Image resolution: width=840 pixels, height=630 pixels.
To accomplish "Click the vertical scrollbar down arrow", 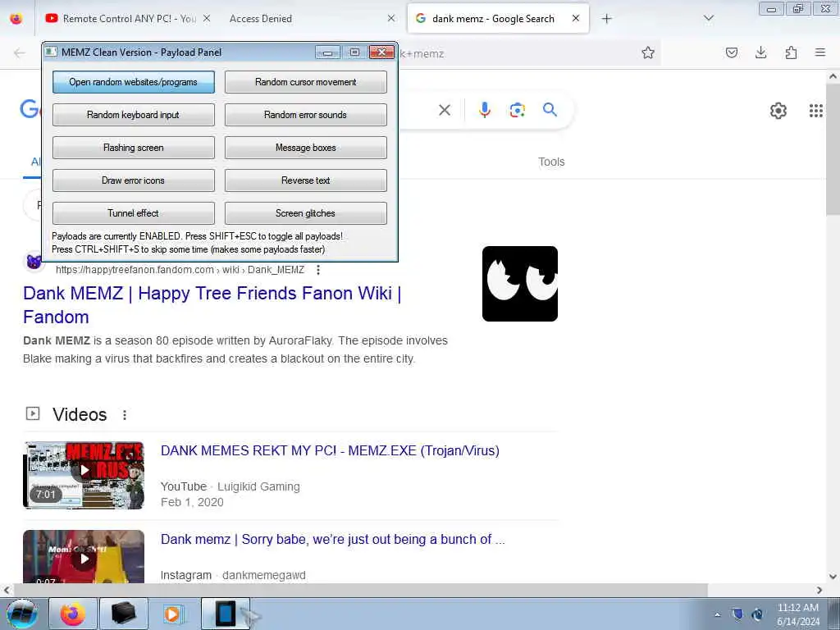I will pos(833,577).
